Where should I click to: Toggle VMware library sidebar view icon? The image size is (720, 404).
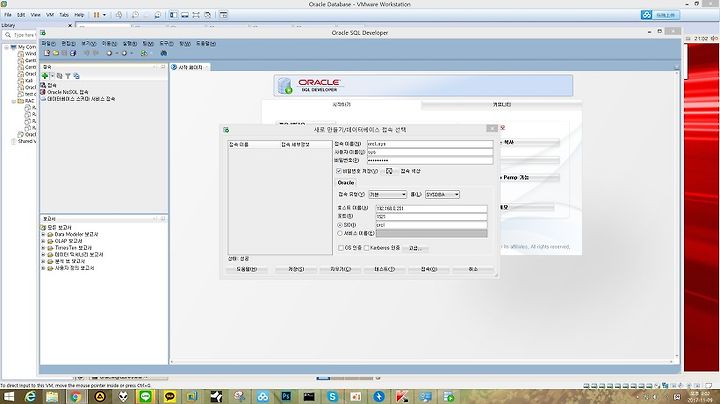click(x=174, y=15)
